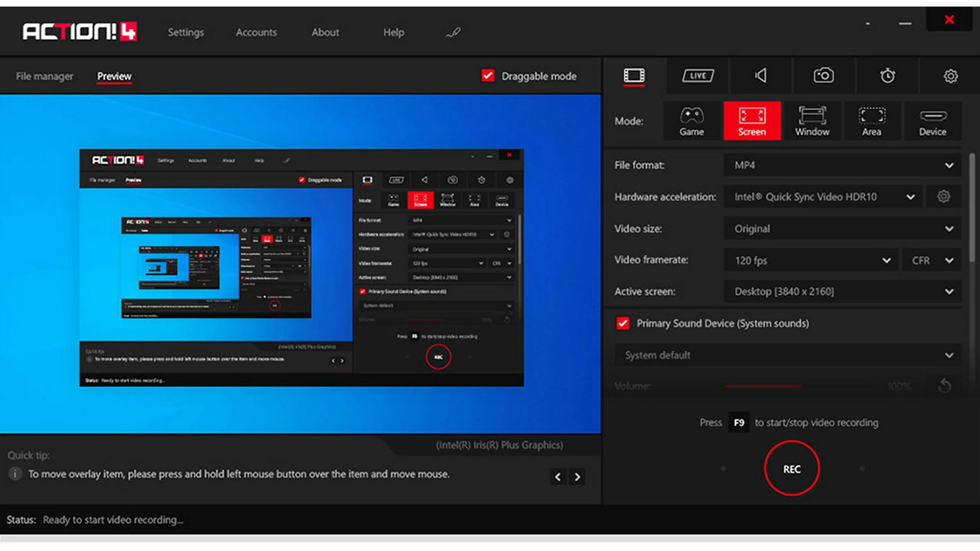The width and height of the screenshot is (980, 551).
Task: Switch to the File manager tab
Action: pos(44,76)
